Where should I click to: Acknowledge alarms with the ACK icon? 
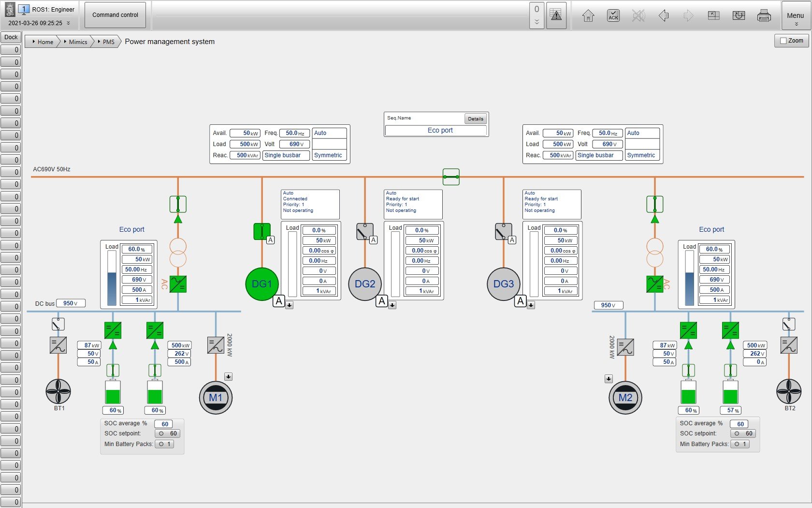coord(613,15)
